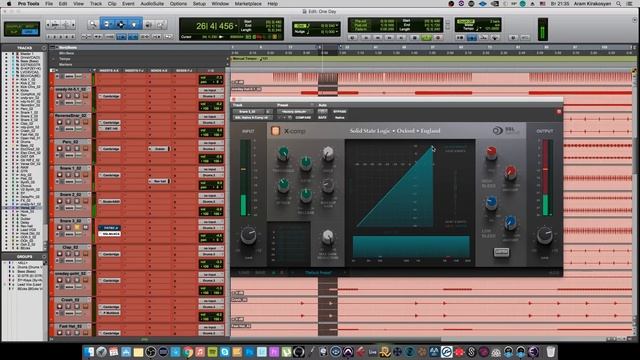
Task: Toggle the button below the blue knobs in X-comp
Action: (501, 252)
